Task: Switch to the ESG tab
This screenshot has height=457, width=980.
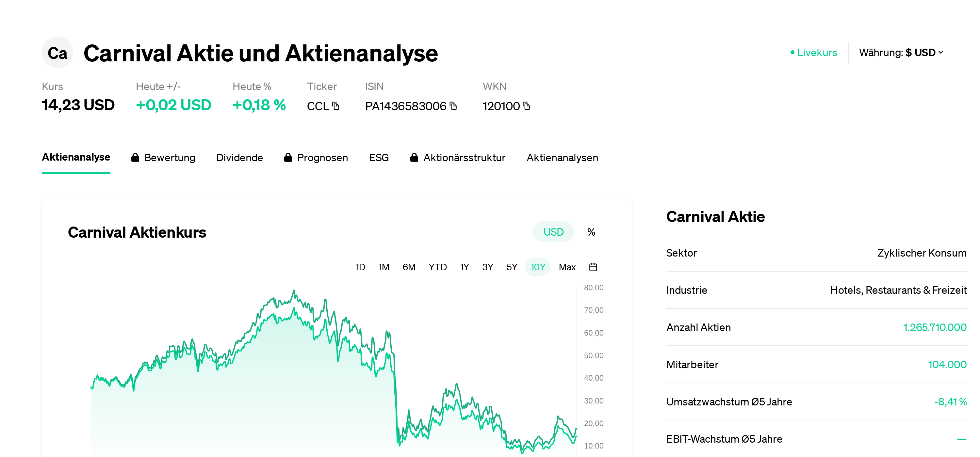Action: [x=379, y=157]
